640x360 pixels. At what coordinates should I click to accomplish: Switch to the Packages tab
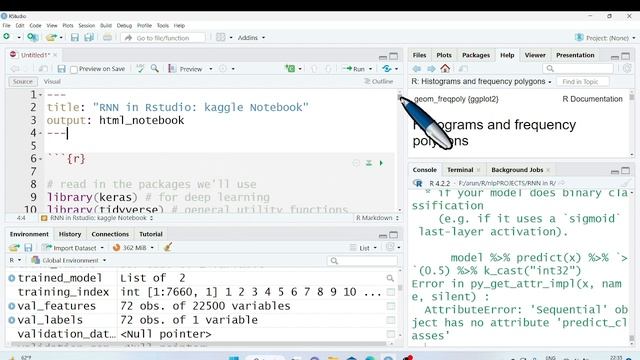pyautogui.click(x=476, y=55)
